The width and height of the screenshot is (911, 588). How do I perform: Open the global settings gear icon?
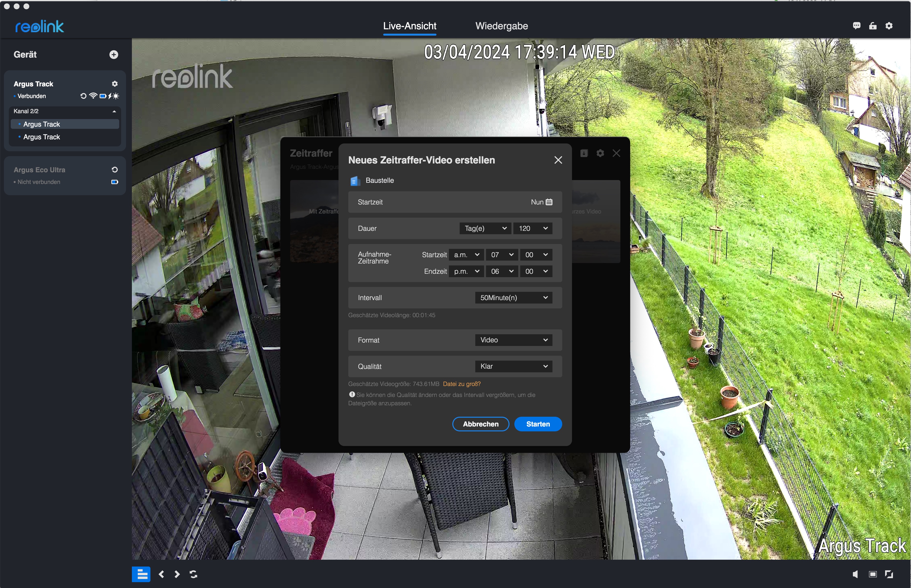(x=889, y=26)
